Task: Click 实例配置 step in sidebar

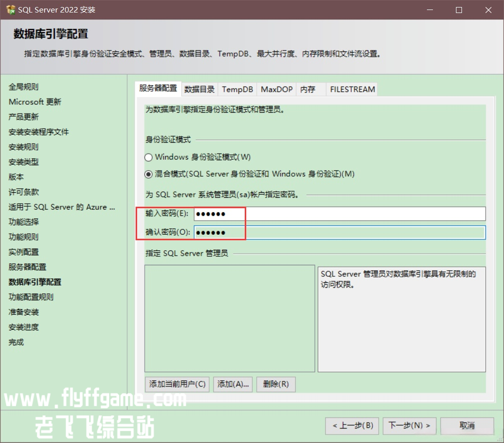Action: pyautogui.click(x=24, y=252)
